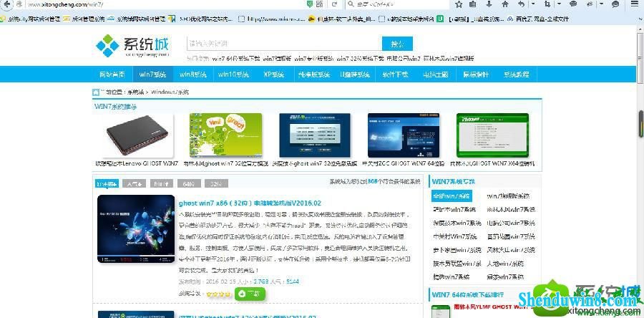Click the browser search box with magnifier

click(397, 4)
